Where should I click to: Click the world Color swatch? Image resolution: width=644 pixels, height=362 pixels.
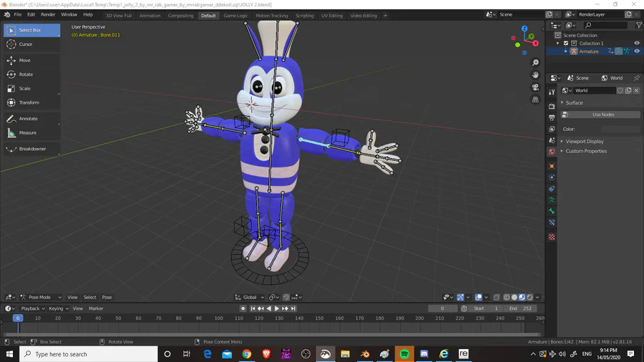(x=620, y=129)
